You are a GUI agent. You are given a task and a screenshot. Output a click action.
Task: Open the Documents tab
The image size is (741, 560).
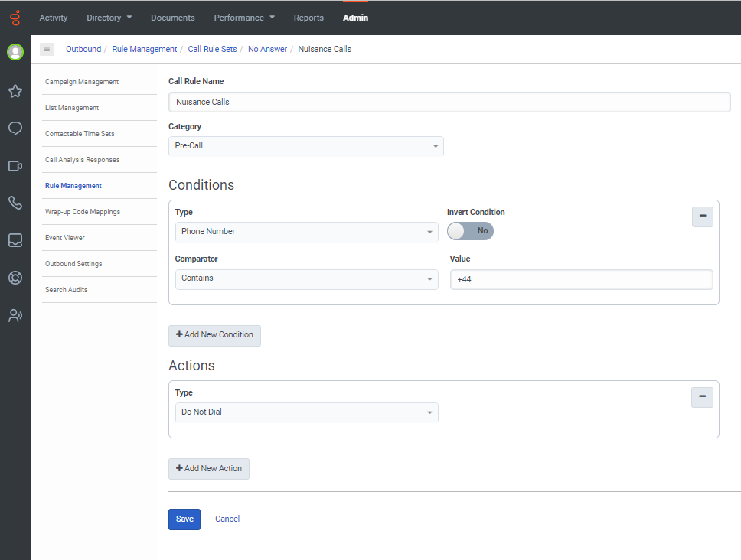[x=172, y=18]
